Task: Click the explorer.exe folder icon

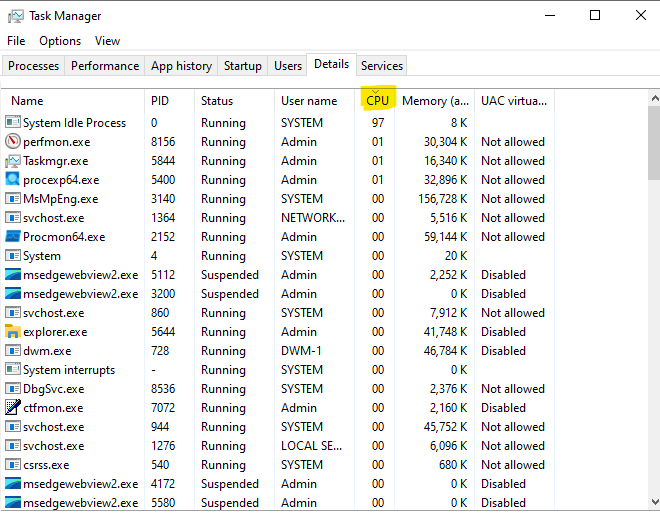Action: click(13, 331)
